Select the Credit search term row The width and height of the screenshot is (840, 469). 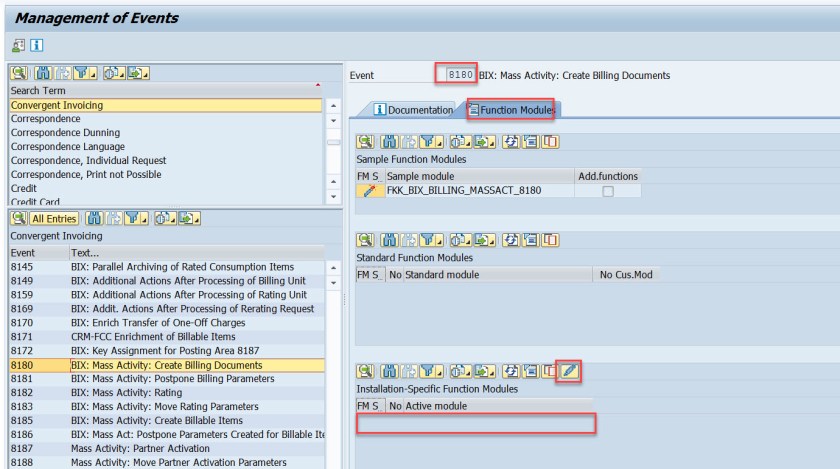coord(166,188)
